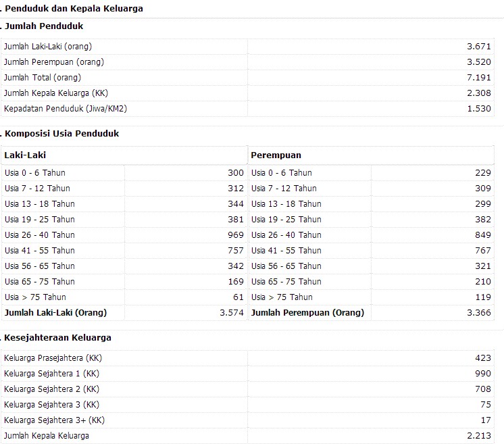Select the 'Jumlah Kepala Keluarga (KK)' value 2.308
Screen dimensions: 504x444
pos(479,93)
